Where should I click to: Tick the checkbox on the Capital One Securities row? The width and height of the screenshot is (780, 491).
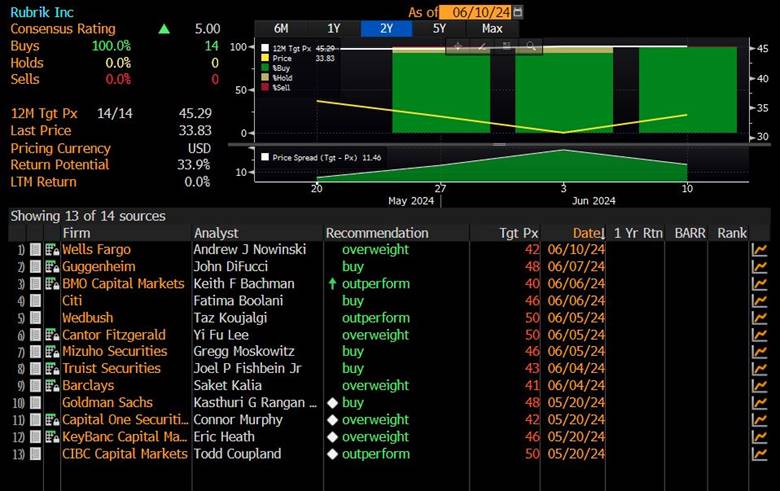(35, 420)
